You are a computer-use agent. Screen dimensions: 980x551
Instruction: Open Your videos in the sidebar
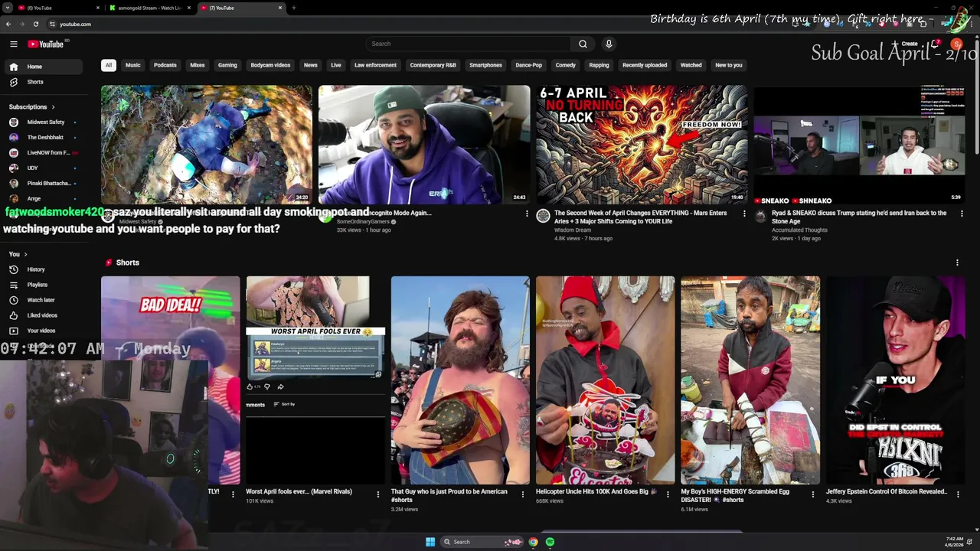[x=43, y=331]
